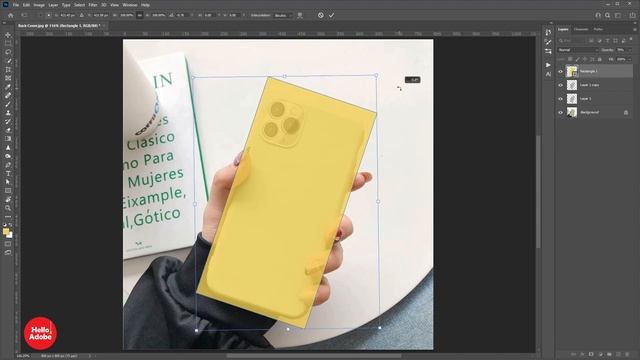Cancel the transform with the circle-slash

point(321,16)
